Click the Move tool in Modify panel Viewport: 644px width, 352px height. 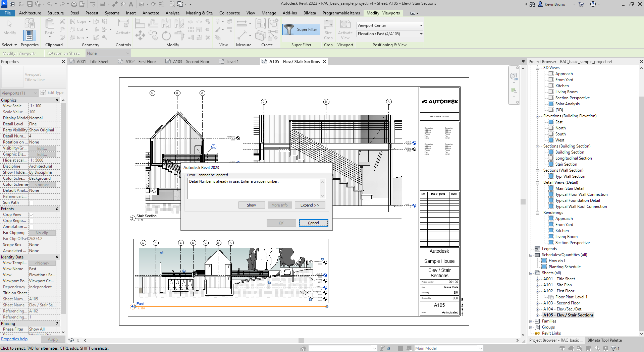click(x=140, y=35)
